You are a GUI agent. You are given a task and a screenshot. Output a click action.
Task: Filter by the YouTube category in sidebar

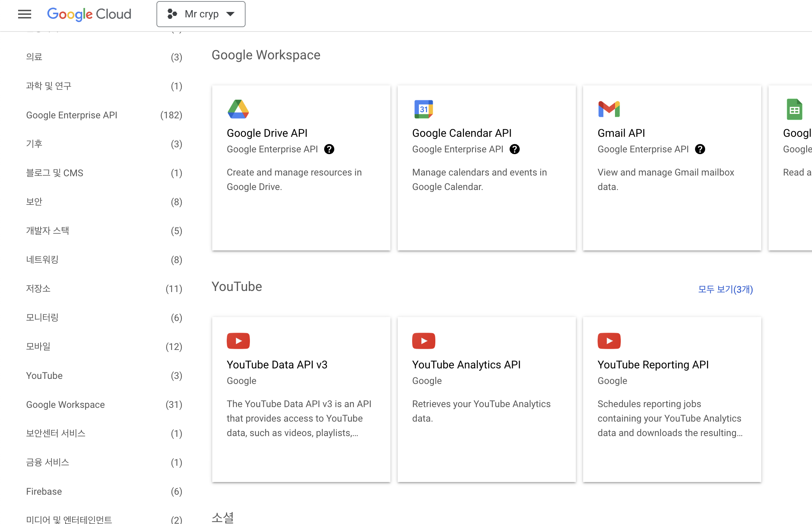click(44, 376)
